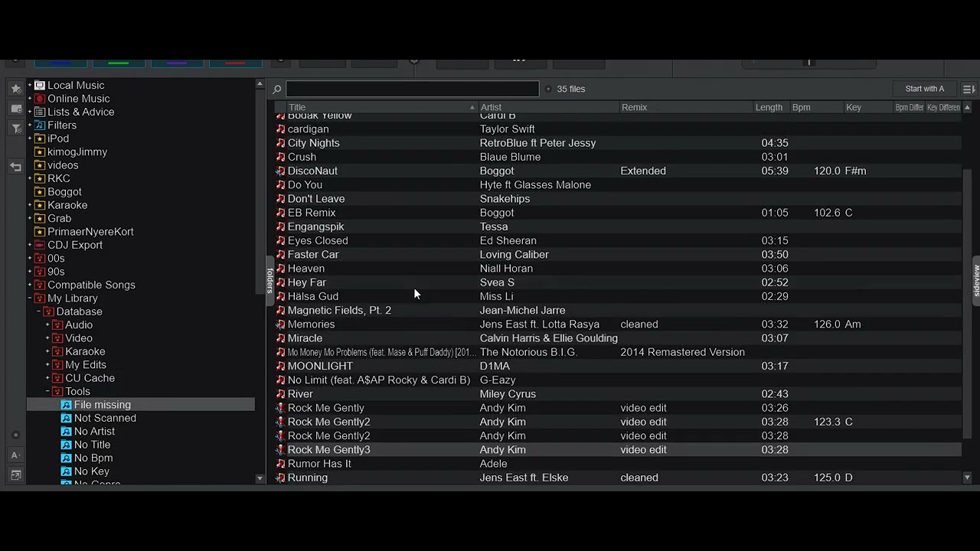
Task: Click the font size A icon
Action: tap(15, 455)
